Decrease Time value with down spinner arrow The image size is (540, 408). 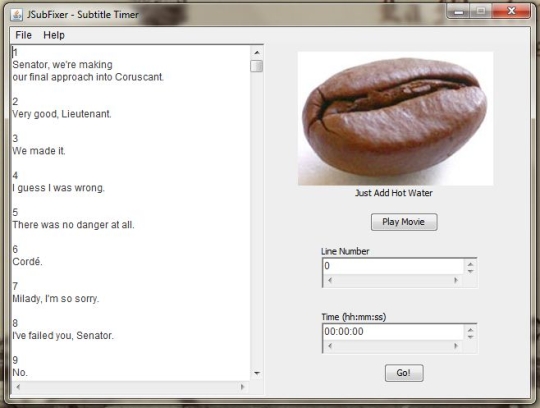[x=470, y=337]
